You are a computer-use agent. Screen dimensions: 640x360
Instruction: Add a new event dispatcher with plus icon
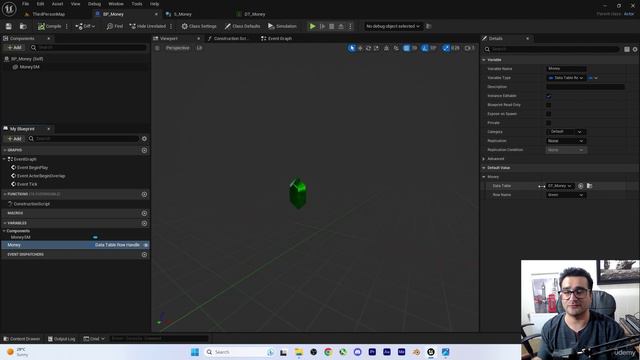pos(144,254)
